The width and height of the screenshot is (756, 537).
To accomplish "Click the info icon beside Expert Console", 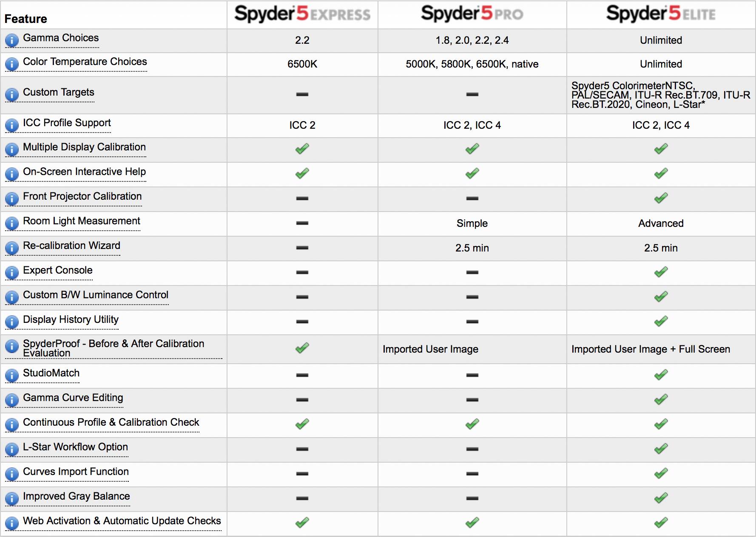I will tap(11, 272).
